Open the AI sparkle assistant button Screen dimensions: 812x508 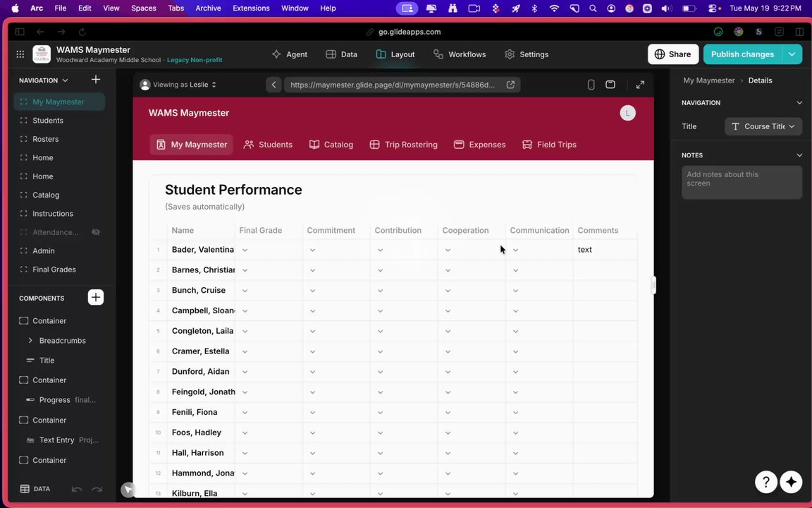tap(791, 482)
